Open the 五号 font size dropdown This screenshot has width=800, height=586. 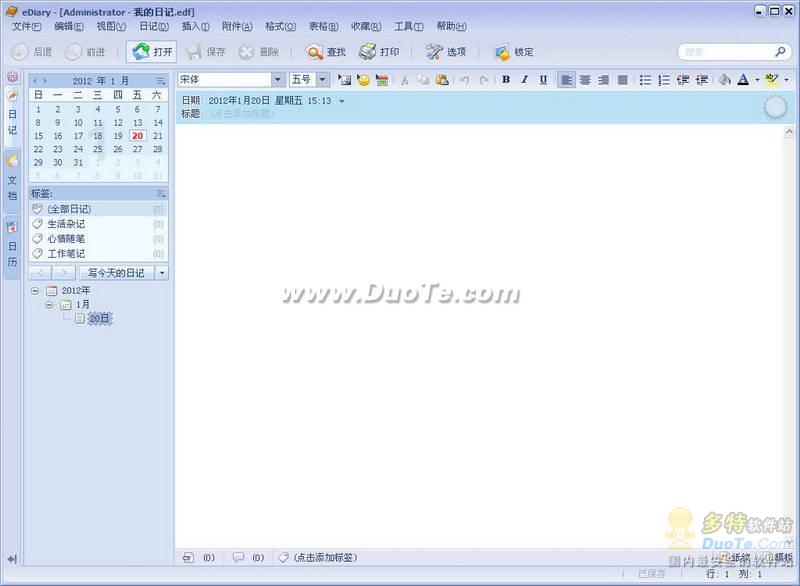tap(322, 80)
